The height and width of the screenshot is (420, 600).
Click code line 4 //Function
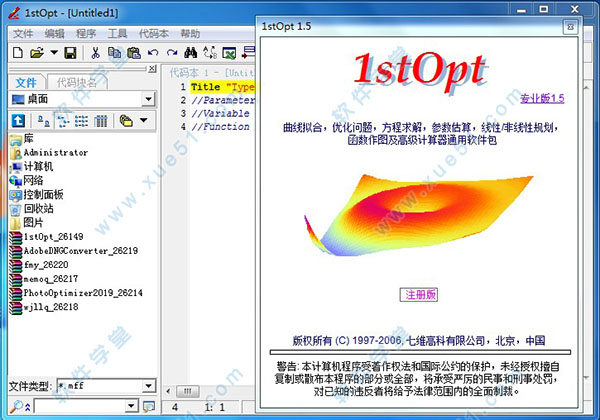[x=220, y=127]
